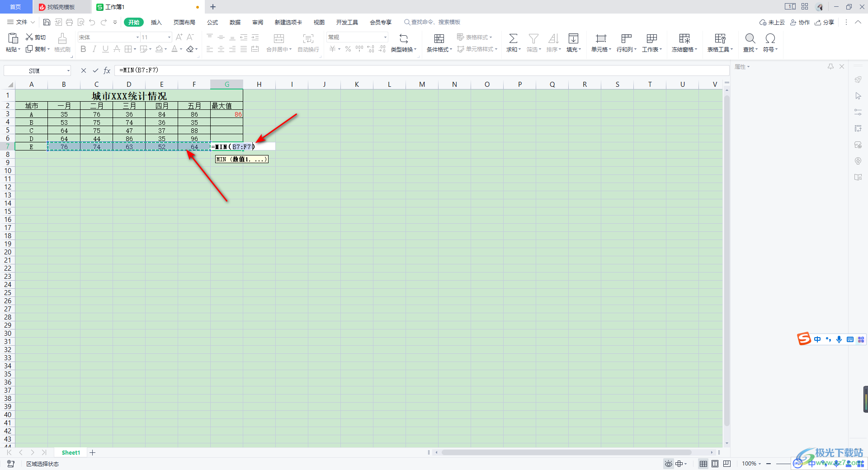Viewport: 868px width, 470px height.
Task: Click the Fill down icon
Action: 573,39
